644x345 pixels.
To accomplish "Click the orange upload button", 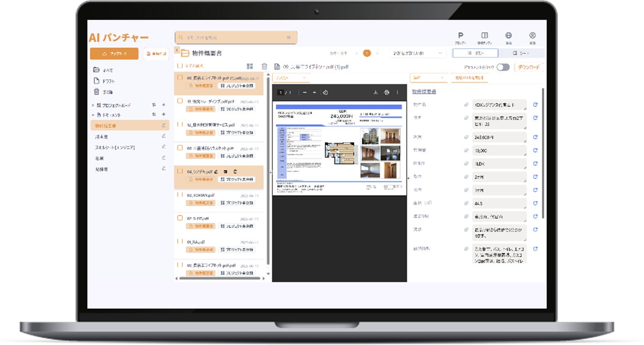I will pos(114,53).
